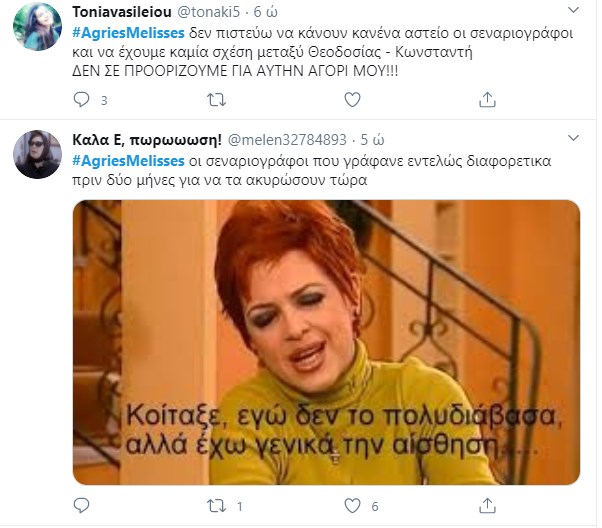Visit the @melen32784893 handle

pos(287,140)
